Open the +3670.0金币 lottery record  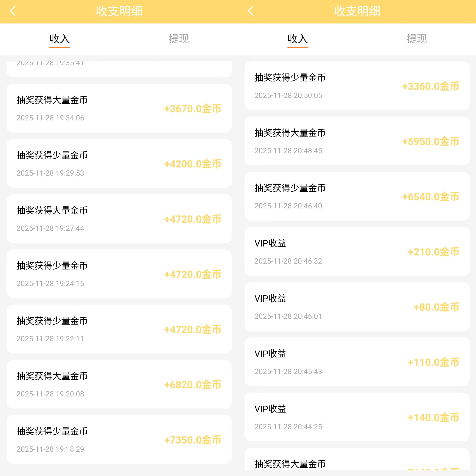coord(119,108)
